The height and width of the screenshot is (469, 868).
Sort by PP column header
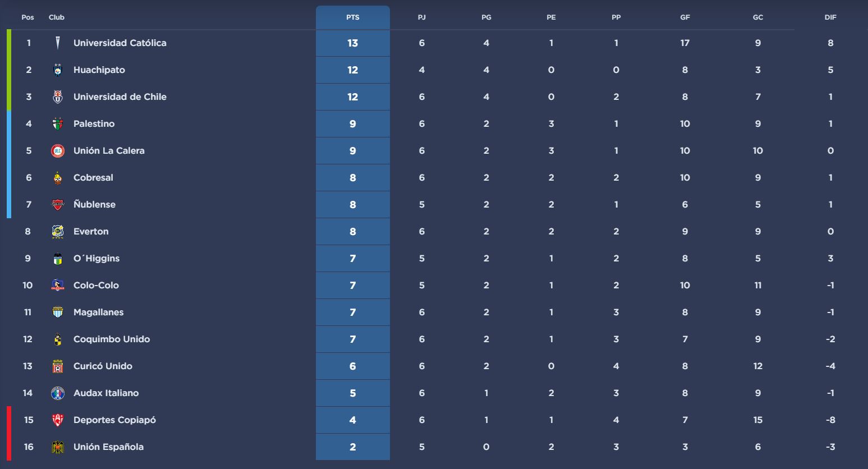pos(616,17)
